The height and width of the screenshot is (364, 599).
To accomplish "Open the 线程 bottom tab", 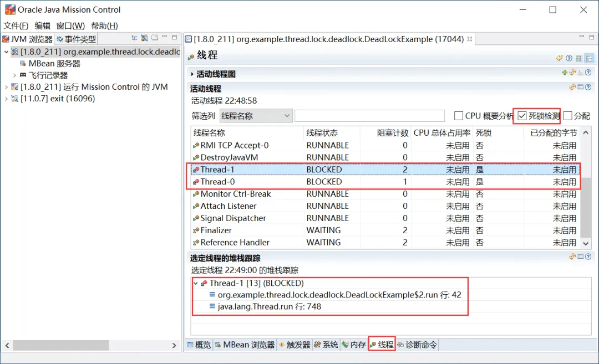I will tap(382, 345).
